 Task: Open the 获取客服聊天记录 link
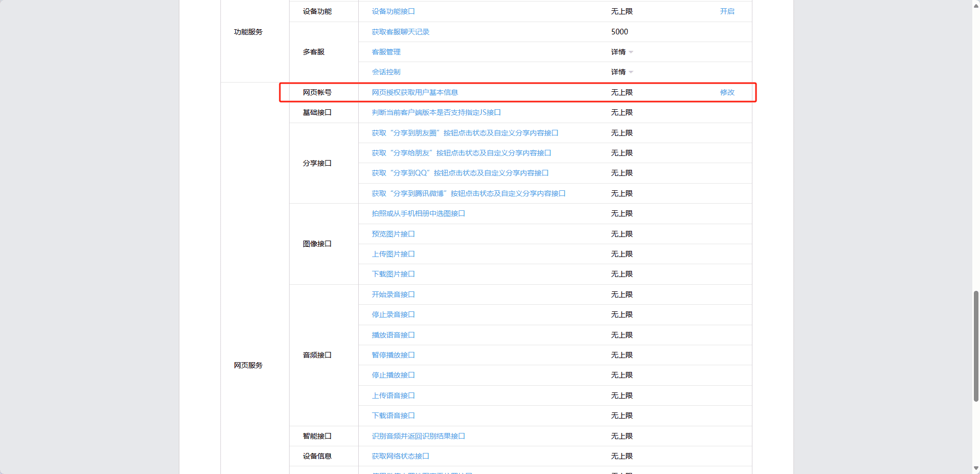point(400,32)
